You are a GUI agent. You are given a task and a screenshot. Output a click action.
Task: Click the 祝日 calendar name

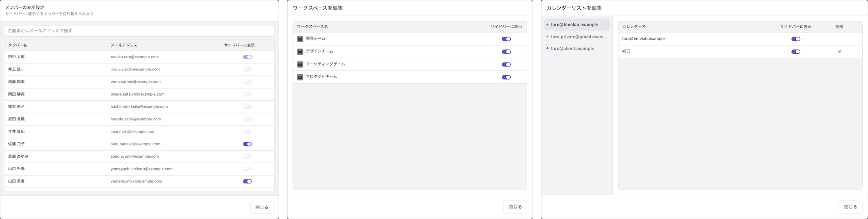pyautogui.click(x=626, y=51)
